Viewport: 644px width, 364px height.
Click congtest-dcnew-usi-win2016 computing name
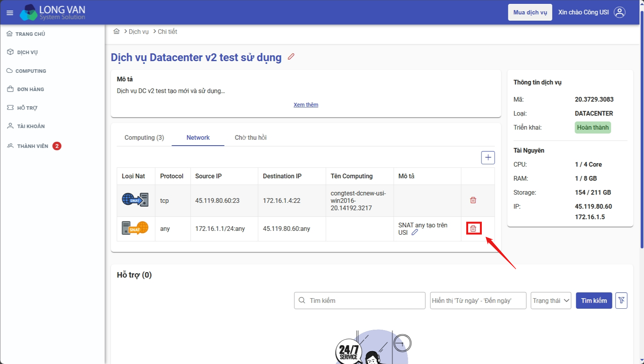pyautogui.click(x=358, y=200)
